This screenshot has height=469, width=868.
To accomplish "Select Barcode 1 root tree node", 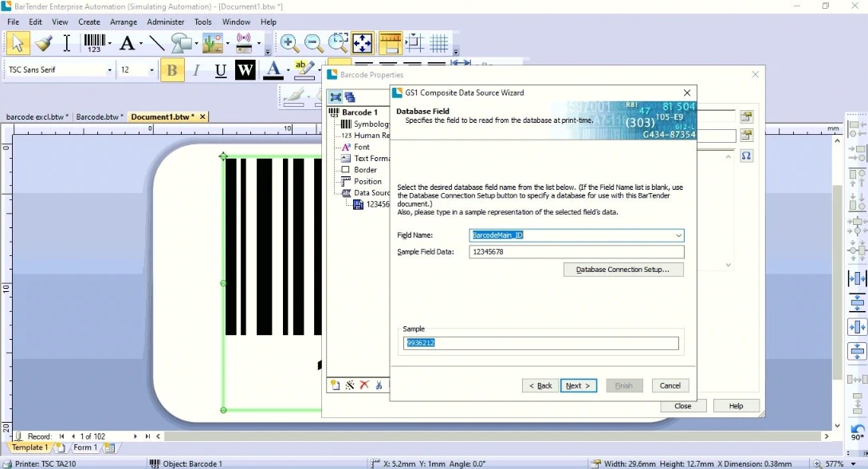I will [359, 112].
